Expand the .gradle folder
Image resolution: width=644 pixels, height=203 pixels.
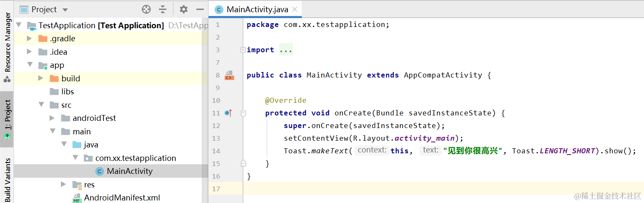29,39
